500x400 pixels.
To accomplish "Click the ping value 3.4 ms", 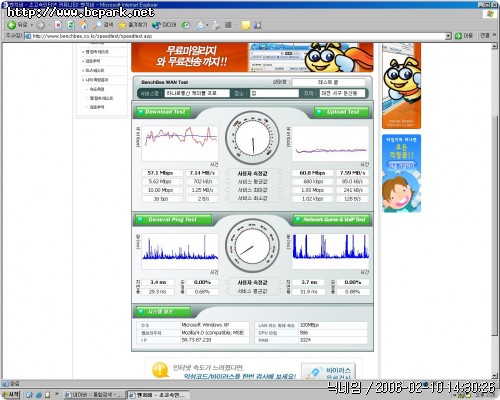I will (158, 282).
